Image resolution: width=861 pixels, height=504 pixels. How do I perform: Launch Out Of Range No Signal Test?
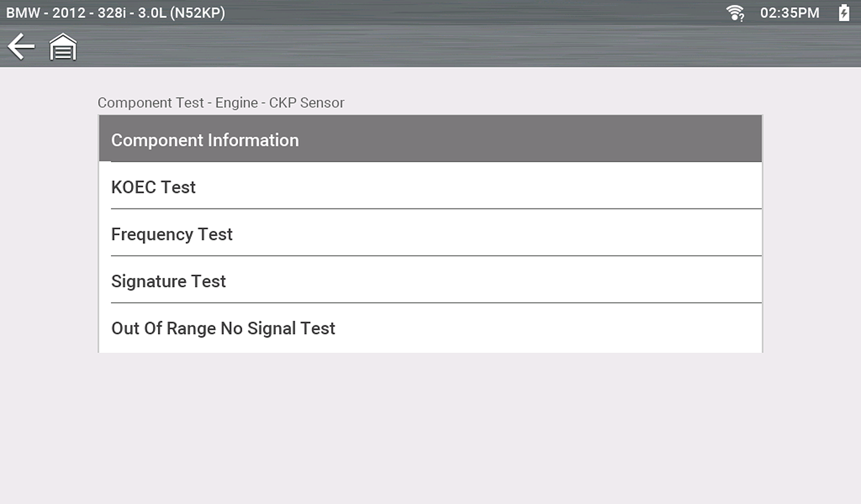tap(430, 328)
